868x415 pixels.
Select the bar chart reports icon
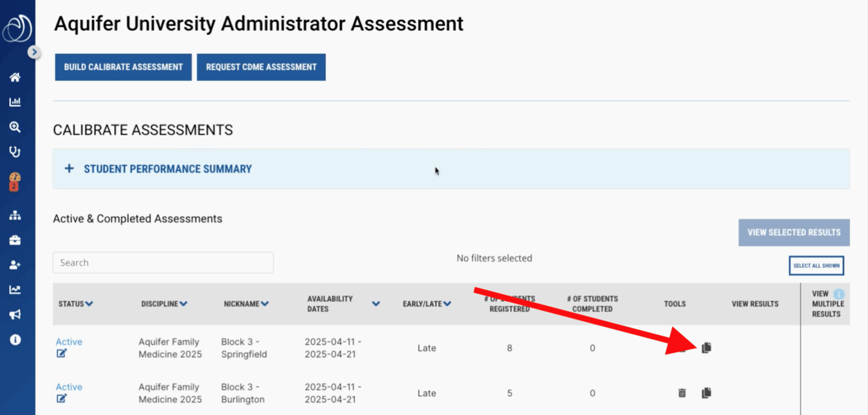(14, 102)
